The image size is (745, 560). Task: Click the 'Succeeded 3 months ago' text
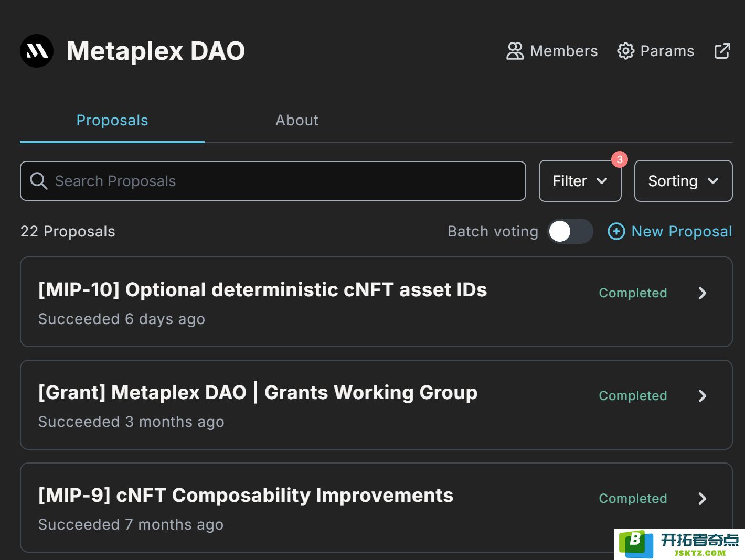[131, 422]
